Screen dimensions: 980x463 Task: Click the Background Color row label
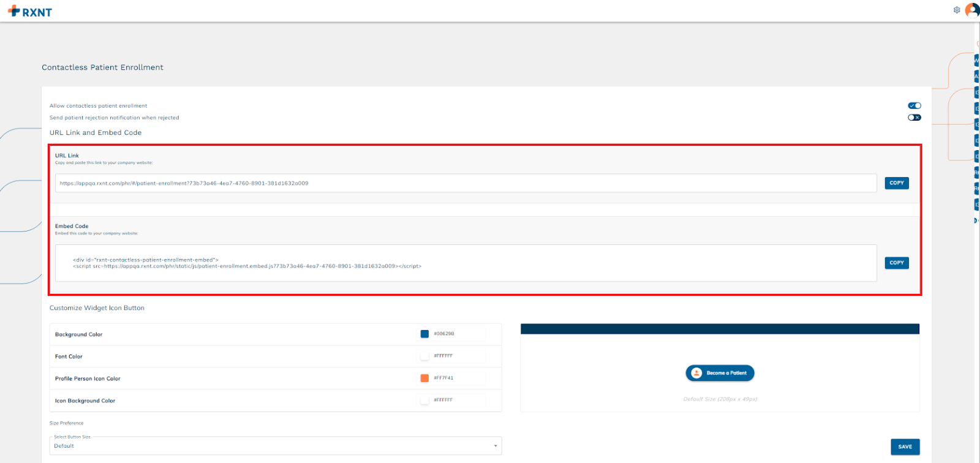tap(78, 334)
